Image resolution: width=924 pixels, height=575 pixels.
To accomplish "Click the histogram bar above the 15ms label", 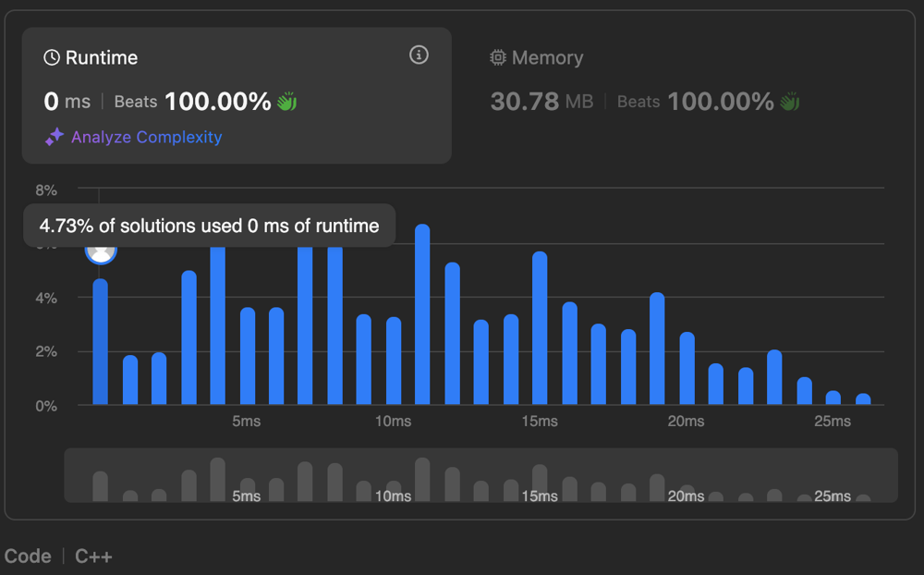I will (540, 328).
